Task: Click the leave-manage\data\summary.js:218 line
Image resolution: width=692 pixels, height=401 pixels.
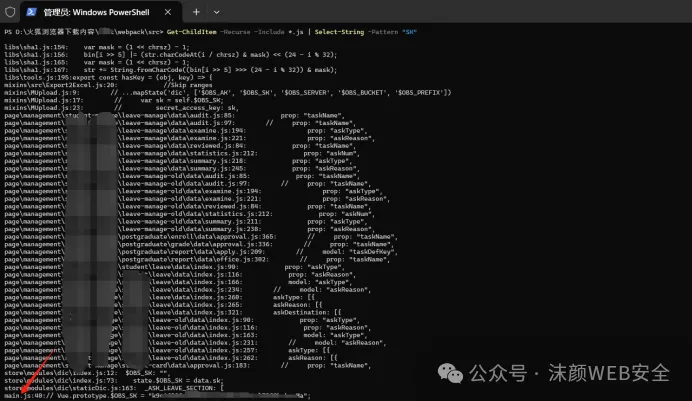Action: click(180, 161)
